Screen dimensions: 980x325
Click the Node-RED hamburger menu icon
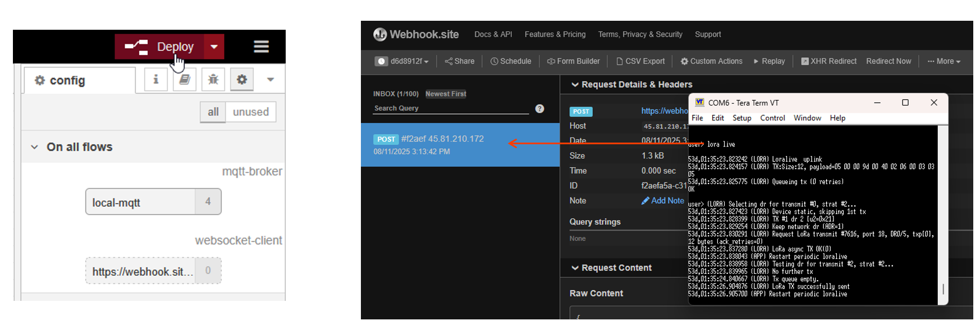coord(261,47)
